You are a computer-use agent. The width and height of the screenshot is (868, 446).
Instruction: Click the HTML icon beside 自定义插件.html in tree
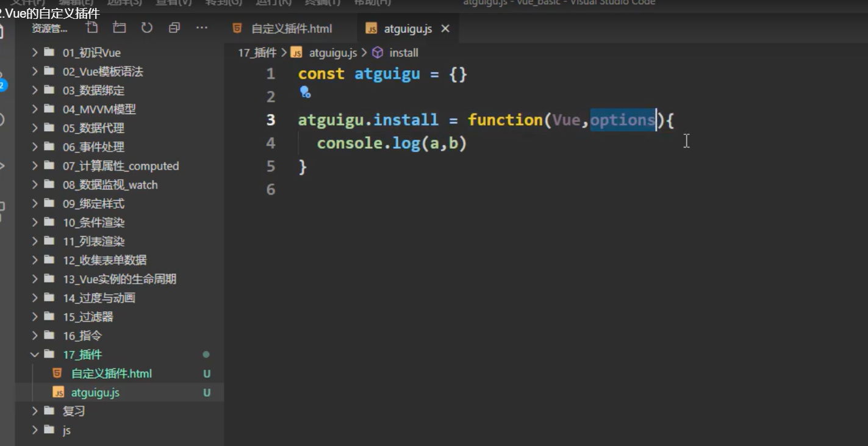(57, 373)
